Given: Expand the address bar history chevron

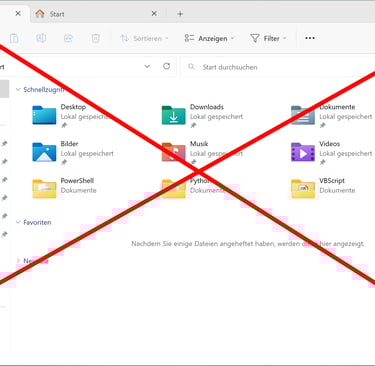Looking at the screenshot, I should (147, 66).
